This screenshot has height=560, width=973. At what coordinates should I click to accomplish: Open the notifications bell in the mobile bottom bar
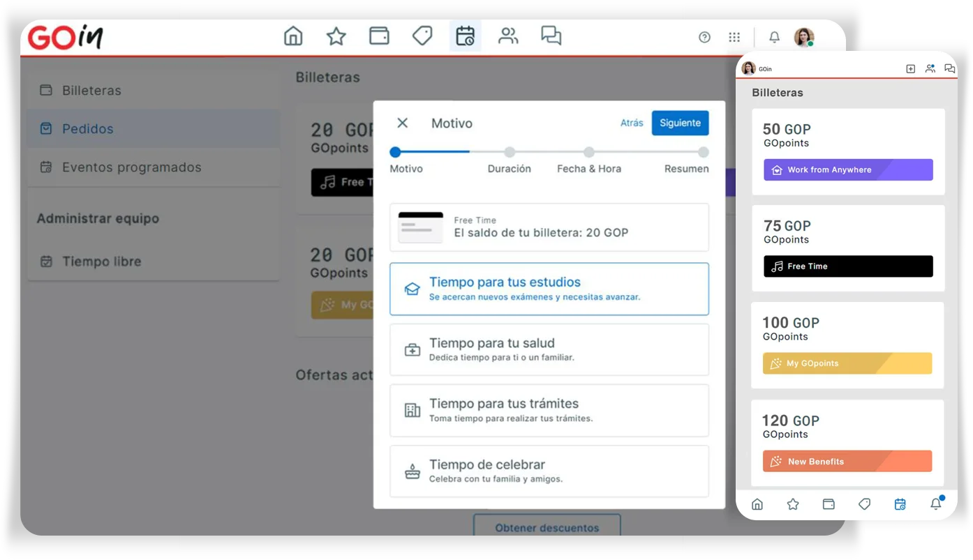[936, 504]
